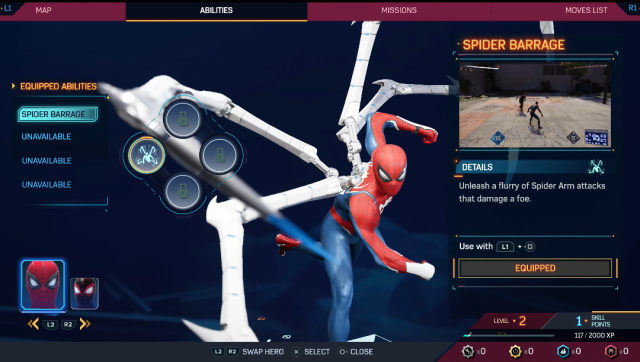Select the locked right ability slot
This screenshot has width=640, height=362.
coord(220,155)
